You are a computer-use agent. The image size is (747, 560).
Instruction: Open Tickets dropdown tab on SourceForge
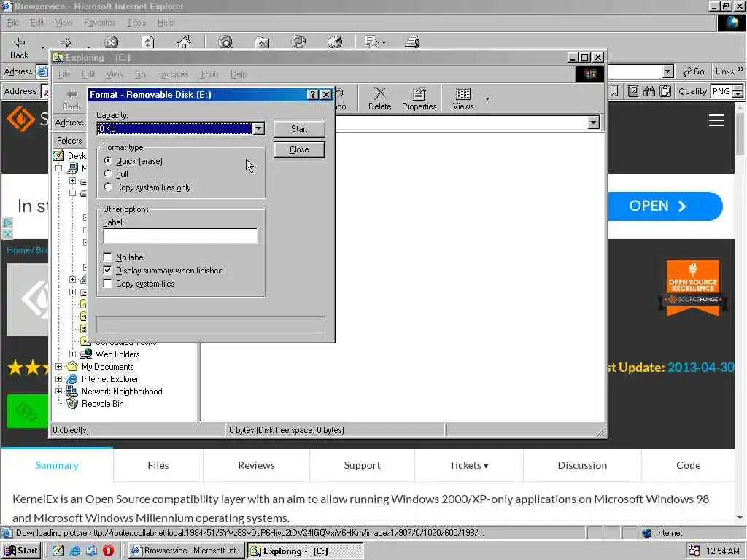click(x=469, y=465)
